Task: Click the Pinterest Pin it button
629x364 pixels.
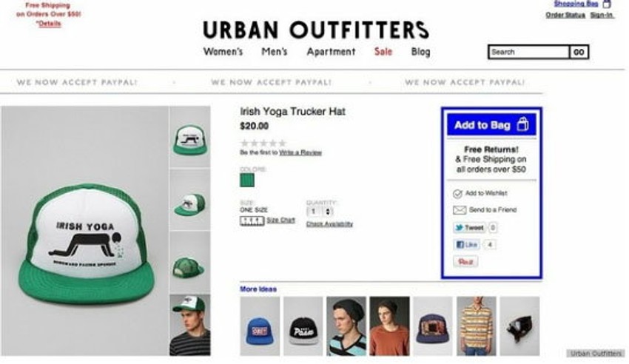Action: click(465, 262)
